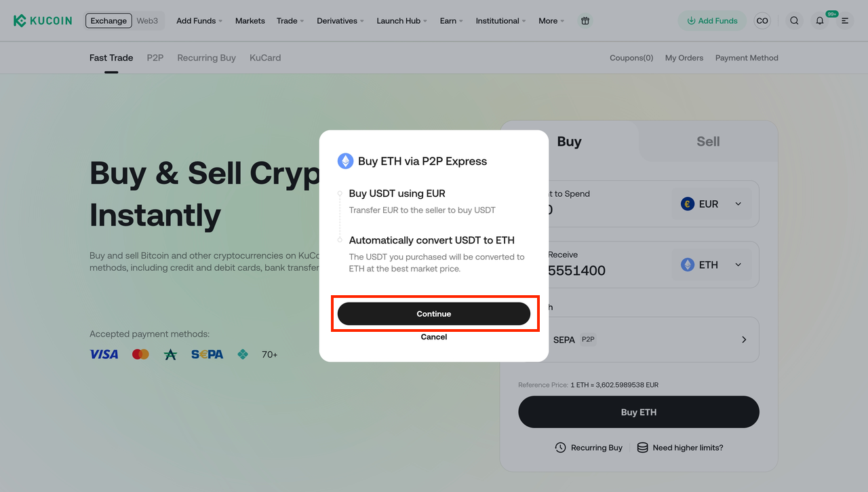
Task: Open the hamburger menu icon
Action: [845, 20]
